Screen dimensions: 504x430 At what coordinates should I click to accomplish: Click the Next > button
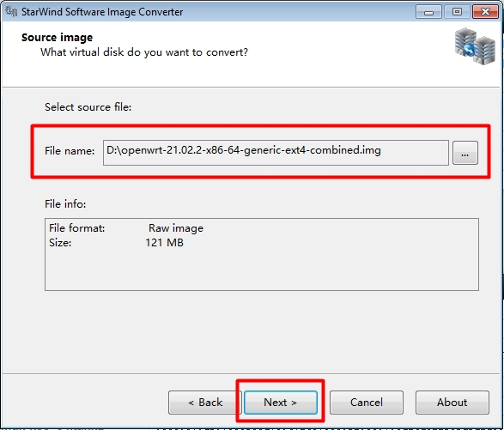tap(280, 402)
